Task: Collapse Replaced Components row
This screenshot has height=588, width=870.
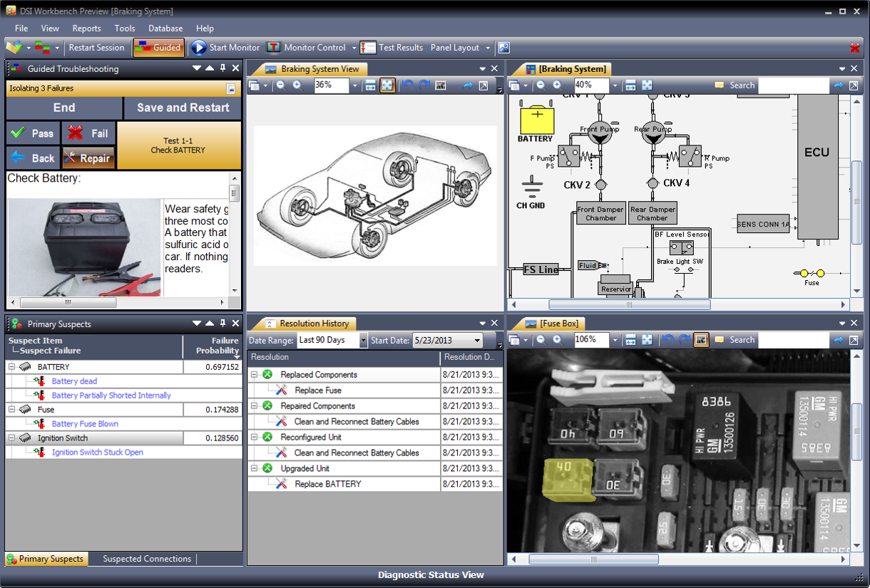Action: (255, 374)
